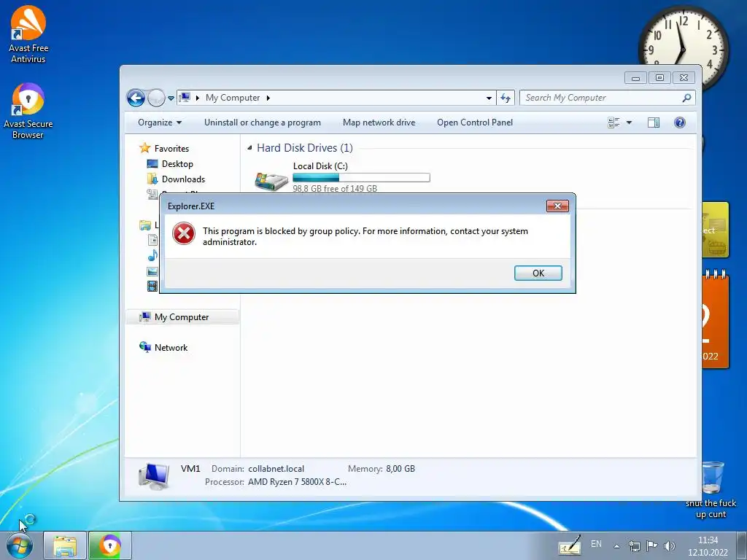Close the Explorer.EXE error dialog

(x=557, y=206)
